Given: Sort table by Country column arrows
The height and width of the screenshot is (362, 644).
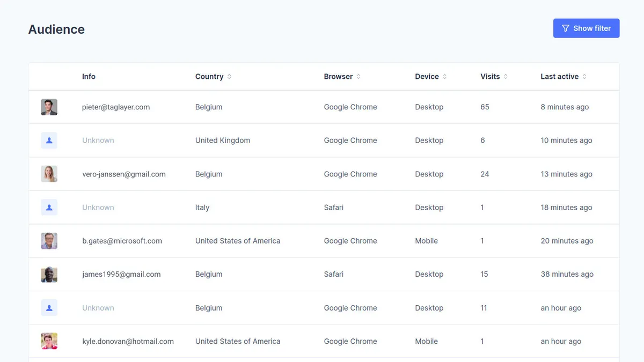Looking at the screenshot, I should coord(229,77).
